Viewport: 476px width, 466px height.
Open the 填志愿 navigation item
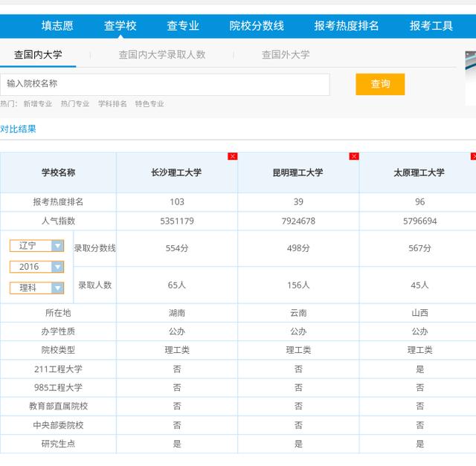(57, 26)
